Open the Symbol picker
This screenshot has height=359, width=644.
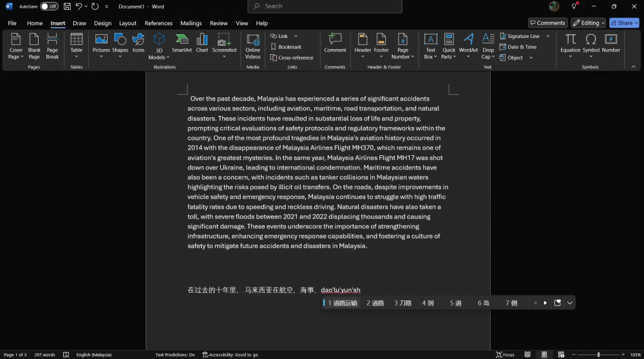click(x=591, y=46)
